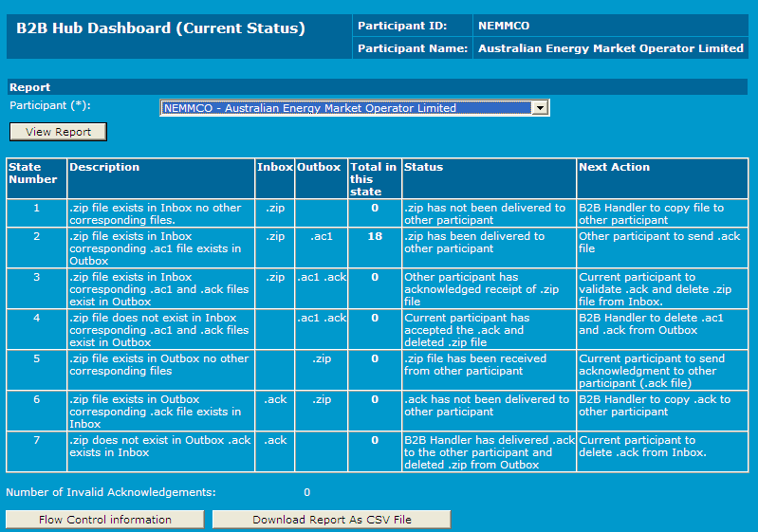Click 'Current participant to delete .ack' action

[x=642, y=446]
